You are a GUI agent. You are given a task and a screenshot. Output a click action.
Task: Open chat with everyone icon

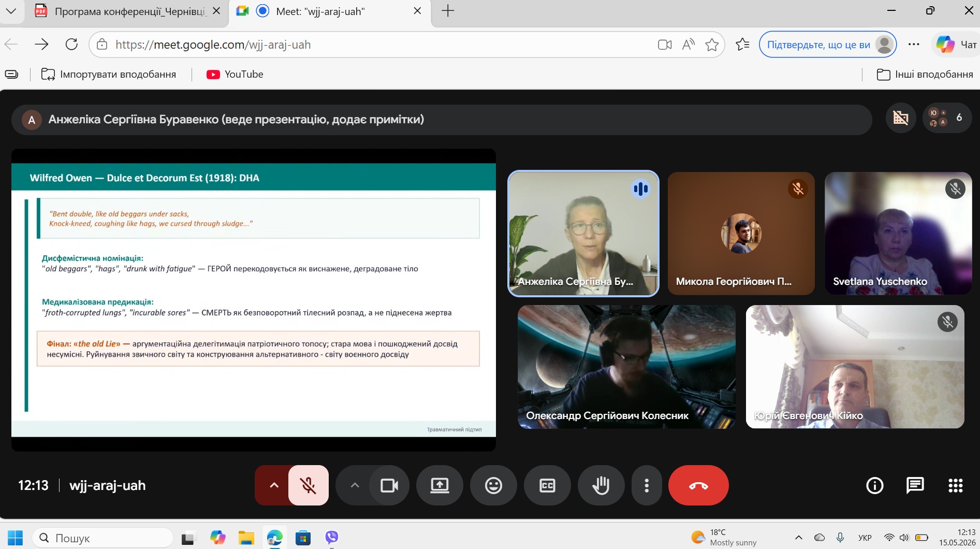pos(915,485)
